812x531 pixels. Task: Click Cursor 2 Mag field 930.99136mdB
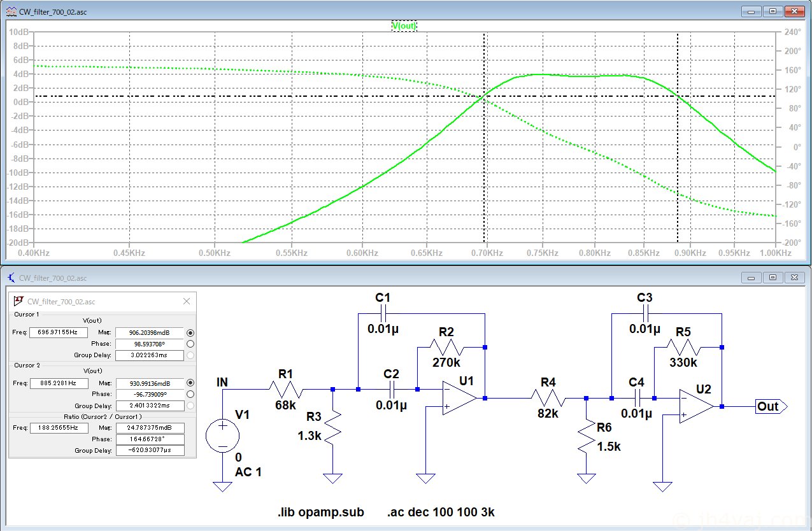pyautogui.click(x=150, y=383)
